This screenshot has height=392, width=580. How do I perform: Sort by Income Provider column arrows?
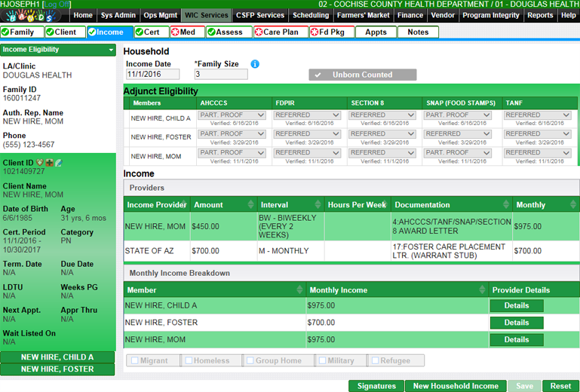pos(183,205)
